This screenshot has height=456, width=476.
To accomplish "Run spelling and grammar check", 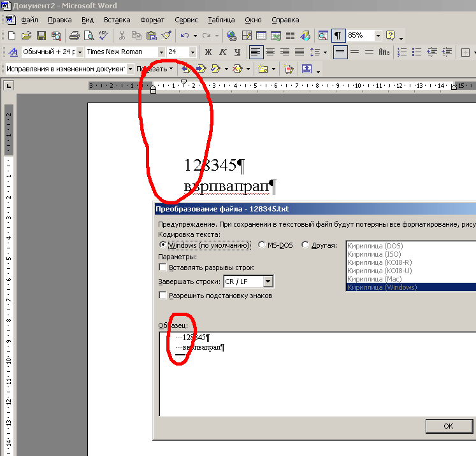I will pos(103,36).
